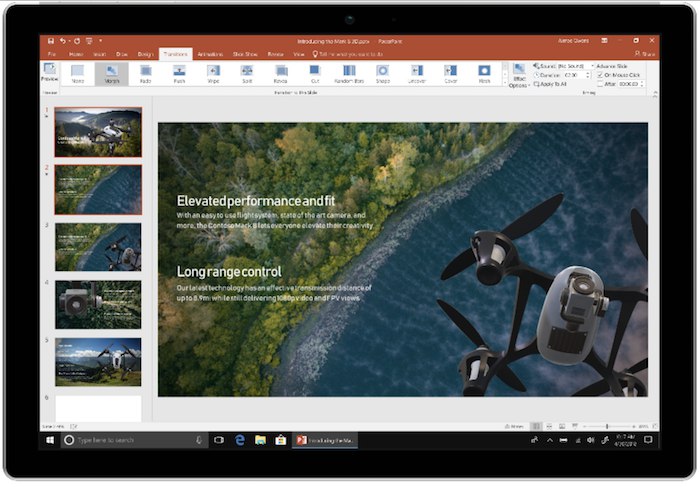Viewport: 700px width, 487px height.
Task: Click the Notes button in status bar
Action: (514, 426)
